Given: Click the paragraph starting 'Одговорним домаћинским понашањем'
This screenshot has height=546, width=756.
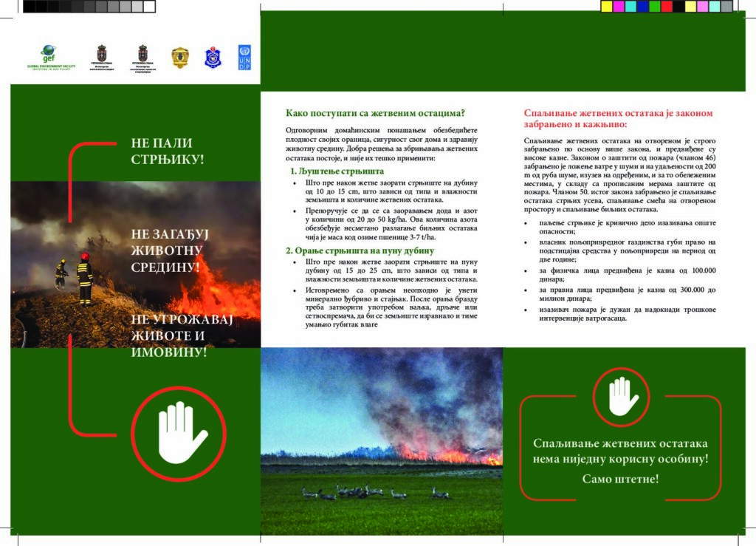Looking at the screenshot, I should 382,144.
